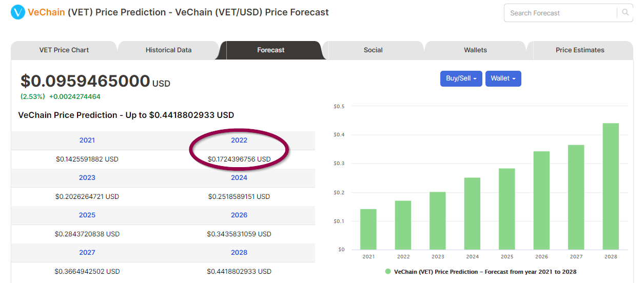Switch to the VET Price Chart tab
644x283 pixels.
tap(64, 50)
